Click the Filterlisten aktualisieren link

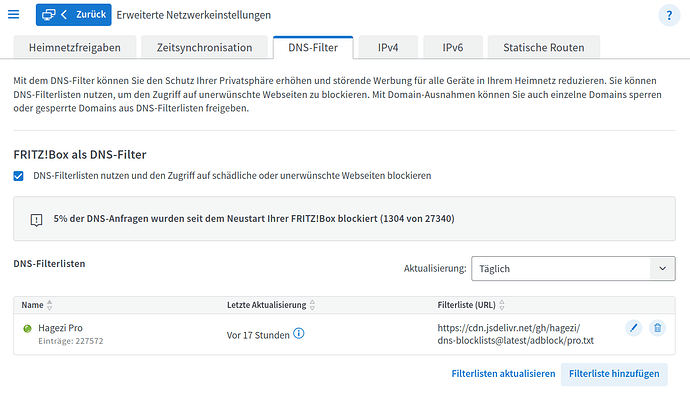point(503,374)
